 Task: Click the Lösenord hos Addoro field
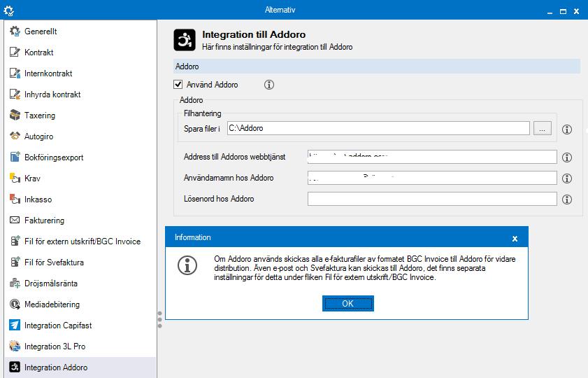coord(432,199)
